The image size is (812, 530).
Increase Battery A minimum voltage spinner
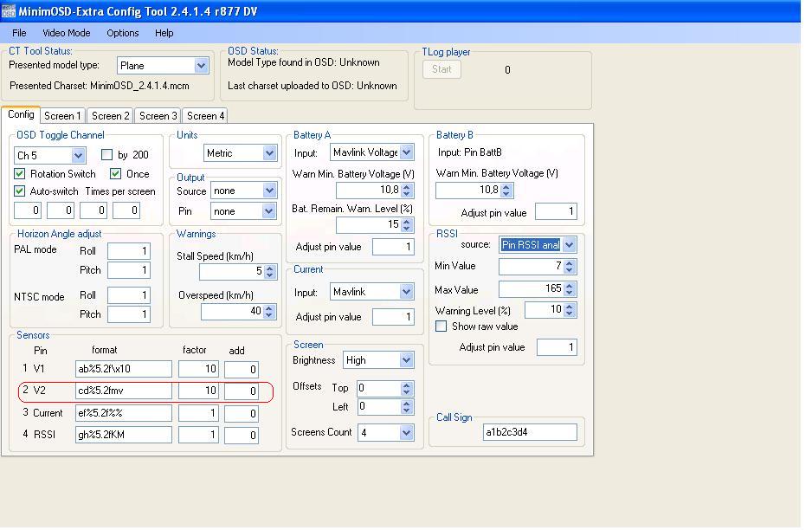pyautogui.click(x=408, y=186)
